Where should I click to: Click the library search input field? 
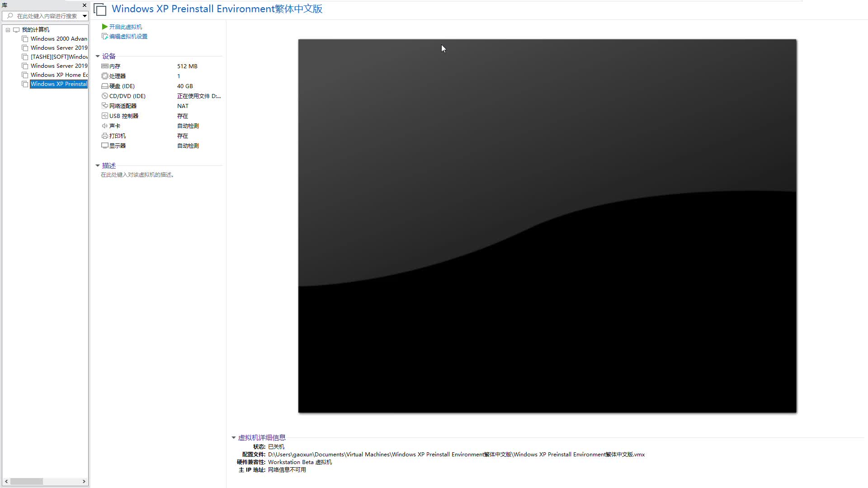[x=45, y=16]
